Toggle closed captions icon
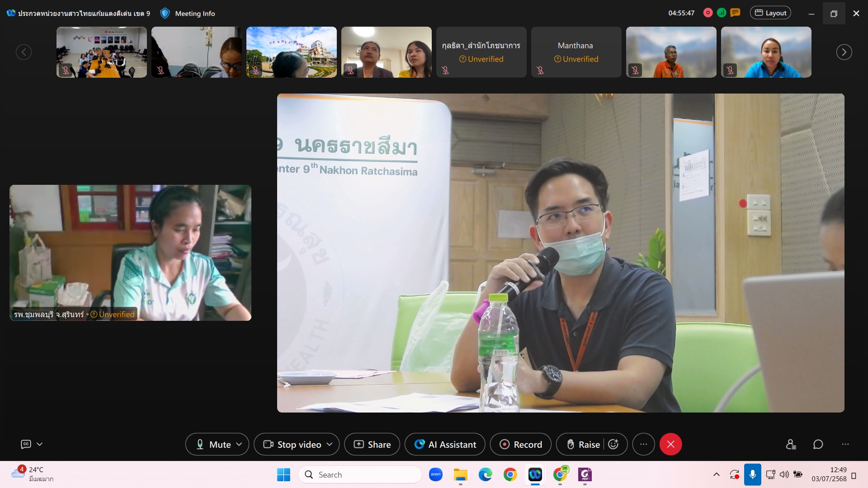 [x=26, y=444]
